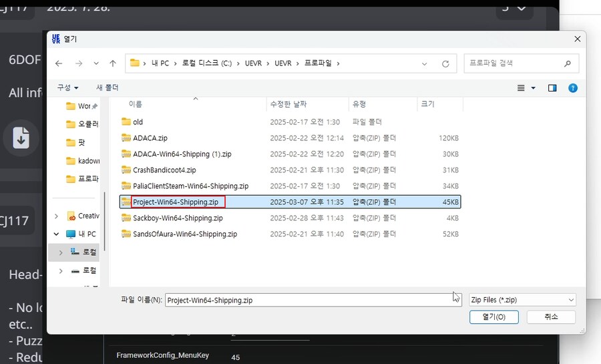Image resolution: width=601 pixels, height=364 pixels.
Task: Go up one folder level arrow
Action: (113, 63)
